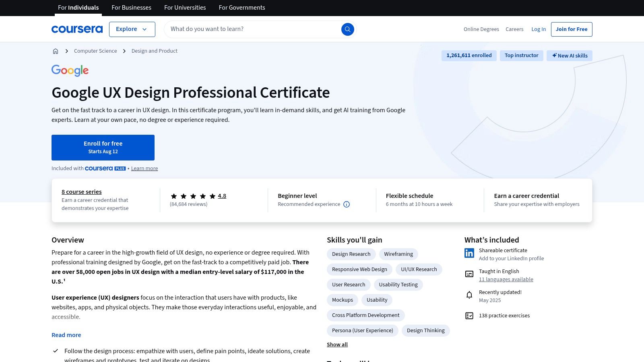
Task: Open the Recommended experience info icon
Action: point(347,204)
